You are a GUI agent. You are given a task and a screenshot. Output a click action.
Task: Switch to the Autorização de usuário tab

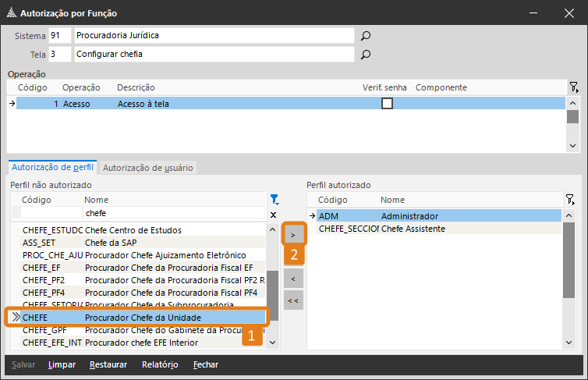click(x=148, y=167)
